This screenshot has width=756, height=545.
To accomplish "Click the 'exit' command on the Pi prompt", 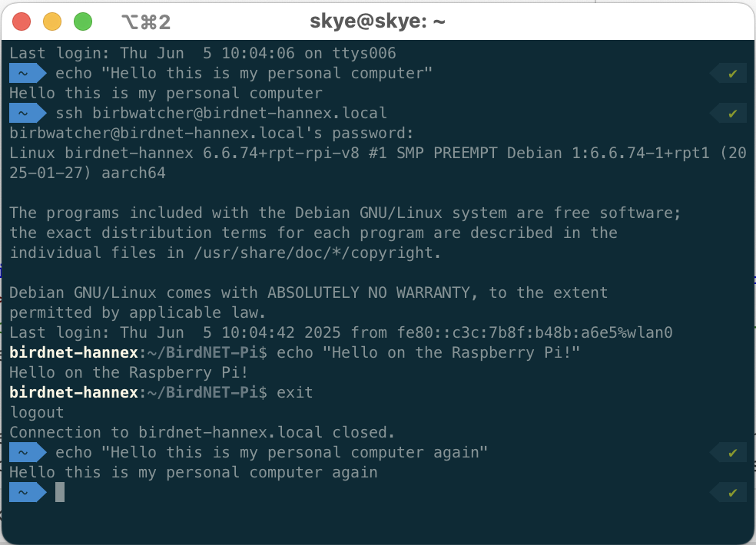I will pos(295,392).
